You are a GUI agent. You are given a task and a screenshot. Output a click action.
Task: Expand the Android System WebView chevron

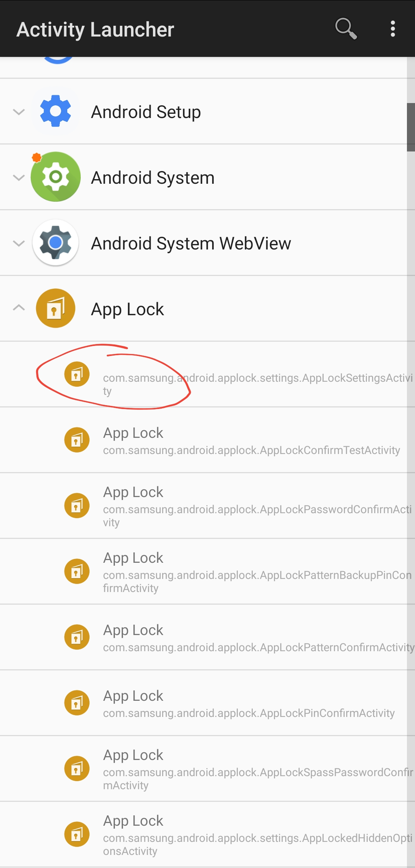(19, 243)
